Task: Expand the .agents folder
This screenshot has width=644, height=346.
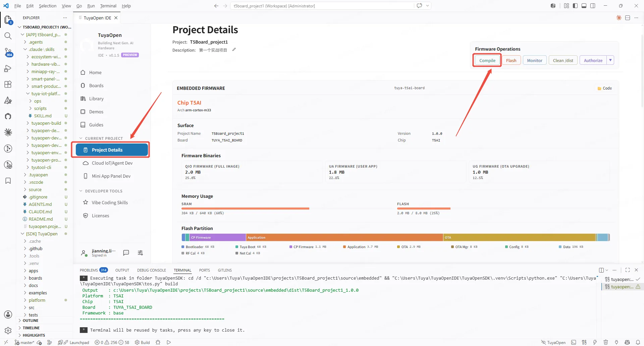Action: click(36, 42)
